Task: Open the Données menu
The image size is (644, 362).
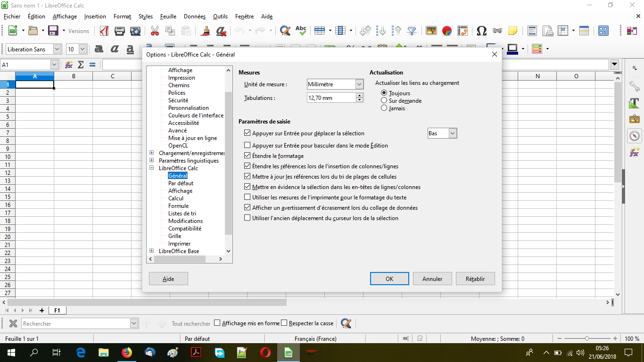Action: 195,16
